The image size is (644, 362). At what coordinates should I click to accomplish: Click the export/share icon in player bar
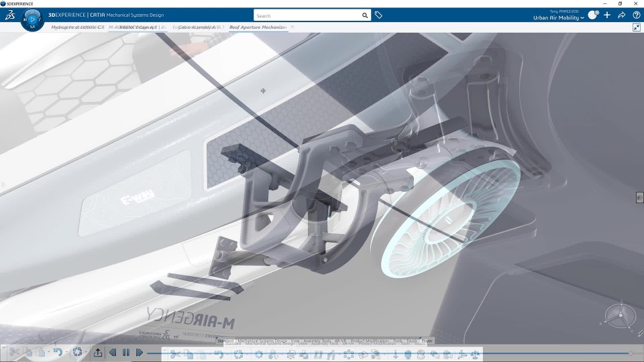(98, 353)
